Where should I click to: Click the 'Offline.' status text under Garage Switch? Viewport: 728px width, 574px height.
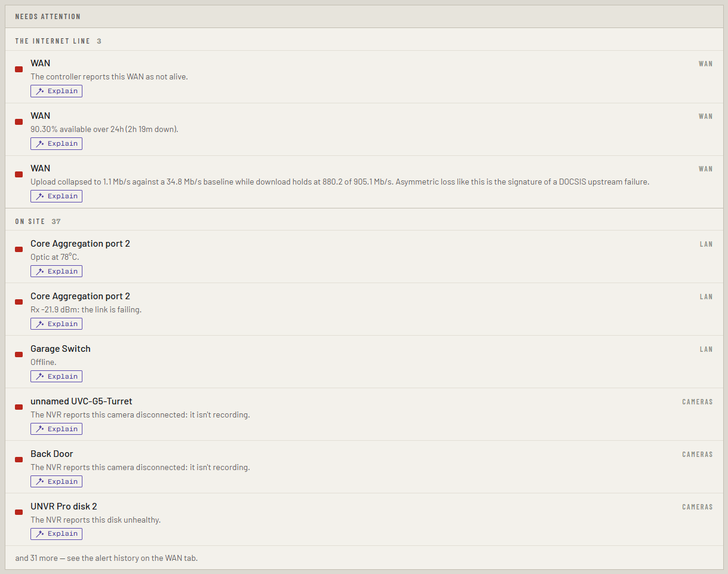pyautogui.click(x=44, y=362)
